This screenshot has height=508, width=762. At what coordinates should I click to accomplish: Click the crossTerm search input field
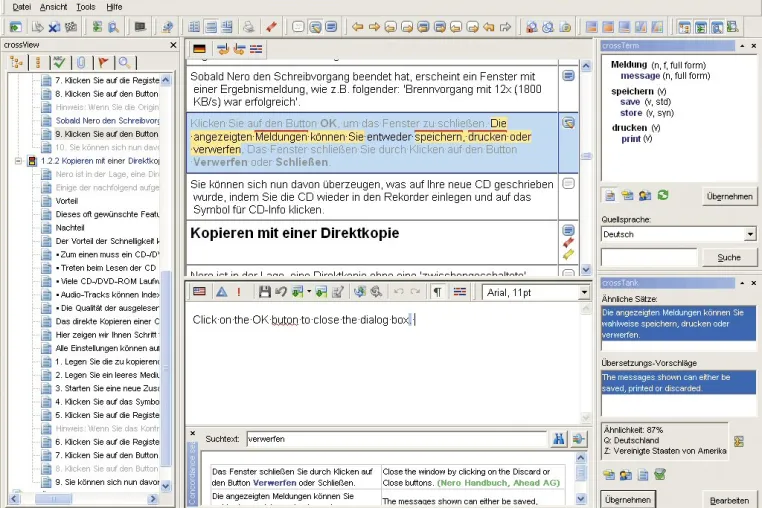pos(649,257)
